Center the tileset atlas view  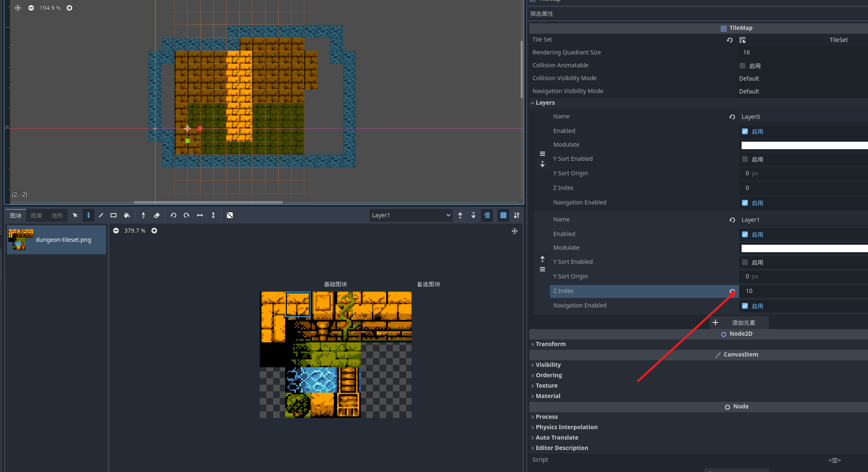(x=515, y=231)
